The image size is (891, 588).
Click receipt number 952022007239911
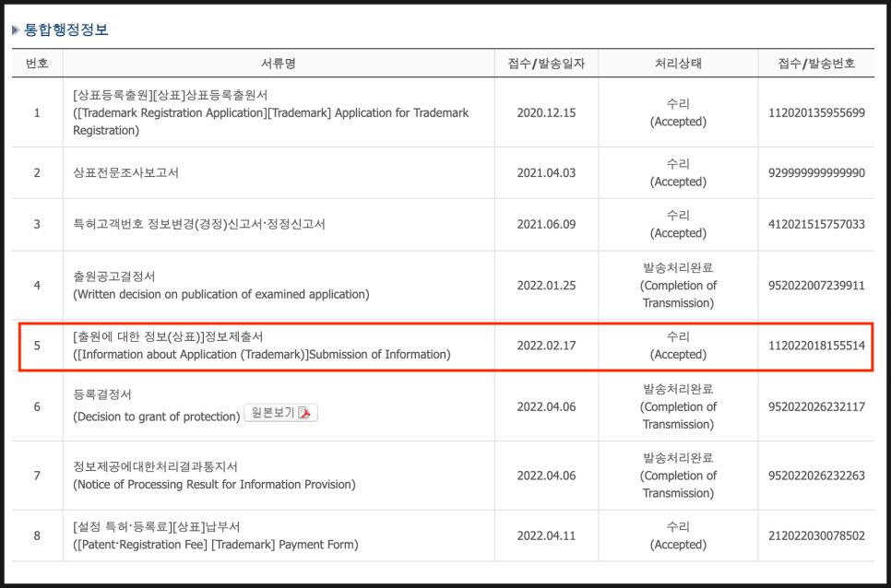[816, 286]
